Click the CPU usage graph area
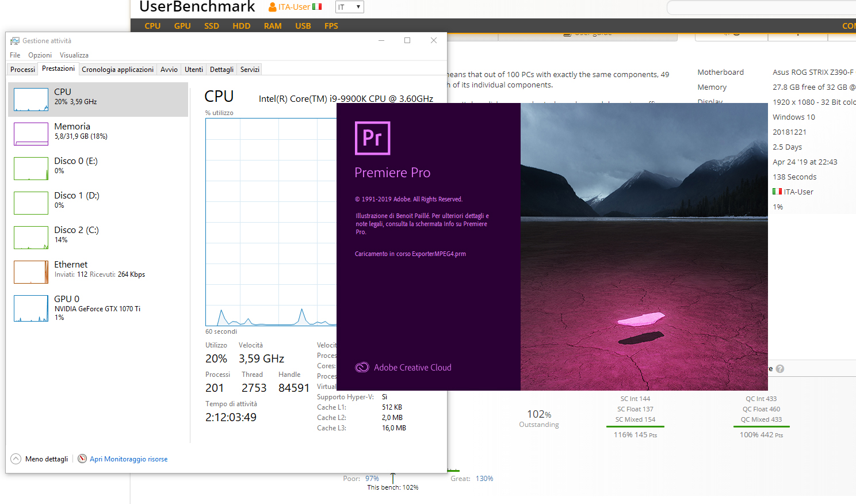Screen dimensions: 856x504 pos(271,222)
